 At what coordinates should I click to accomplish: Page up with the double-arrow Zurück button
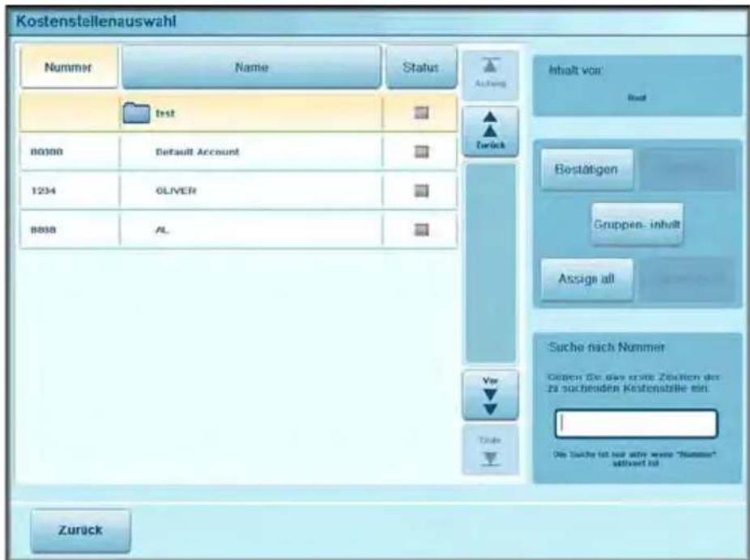point(490,131)
